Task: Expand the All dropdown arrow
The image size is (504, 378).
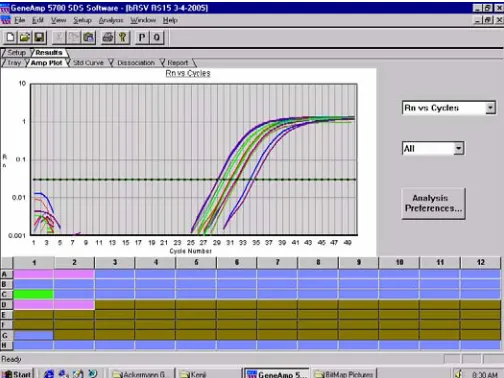Action: [459, 148]
